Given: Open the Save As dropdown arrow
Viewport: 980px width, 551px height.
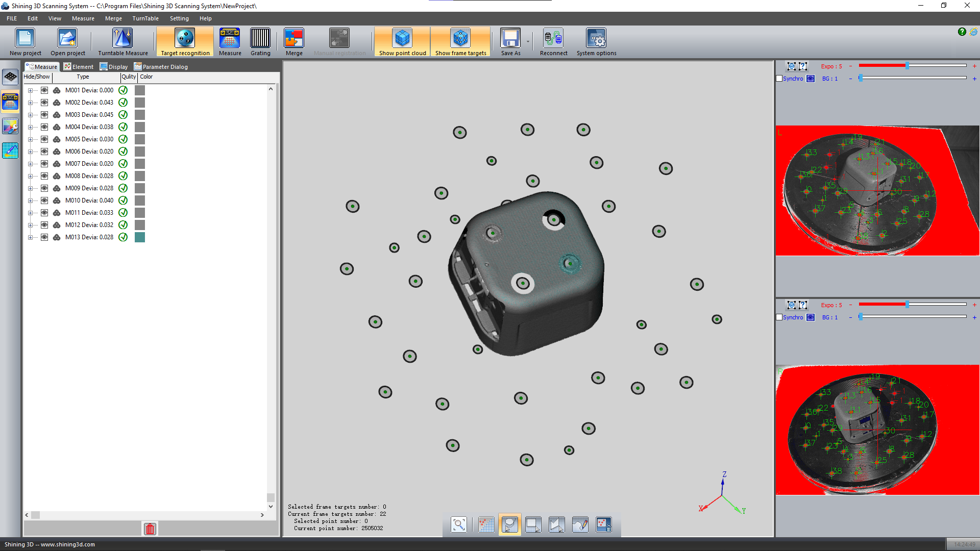Looking at the screenshot, I should click(528, 42).
